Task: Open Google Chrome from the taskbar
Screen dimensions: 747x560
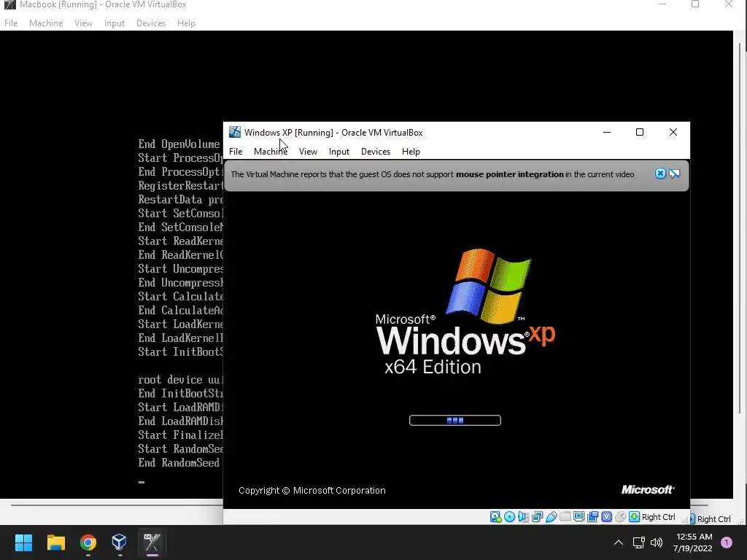Action: (88, 542)
